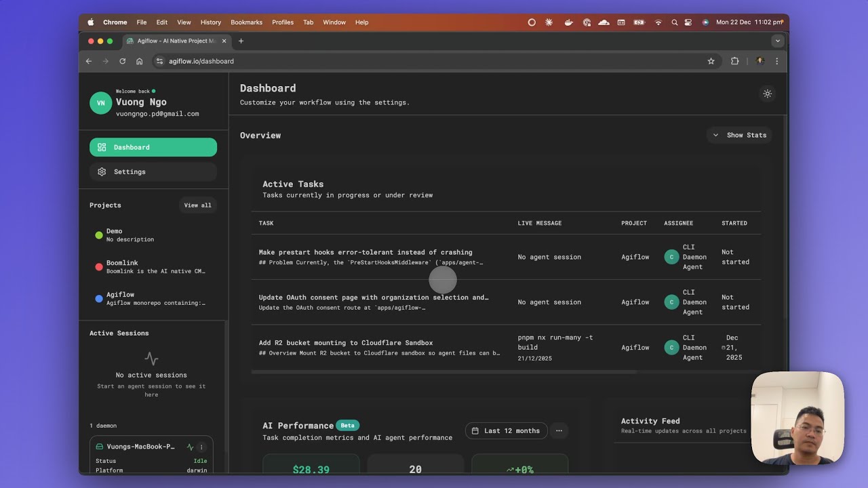The height and width of the screenshot is (488, 868).
Task: Reload the page with refresh icon
Action: pos(123,61)
